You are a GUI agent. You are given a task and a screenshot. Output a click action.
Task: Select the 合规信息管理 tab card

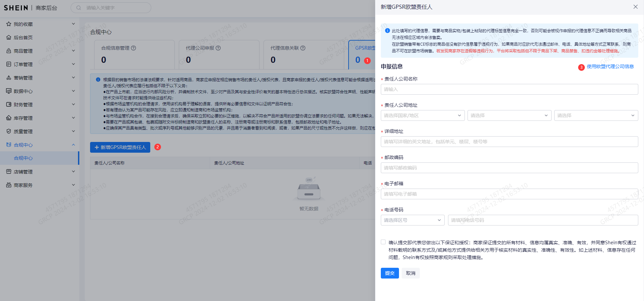134,55
